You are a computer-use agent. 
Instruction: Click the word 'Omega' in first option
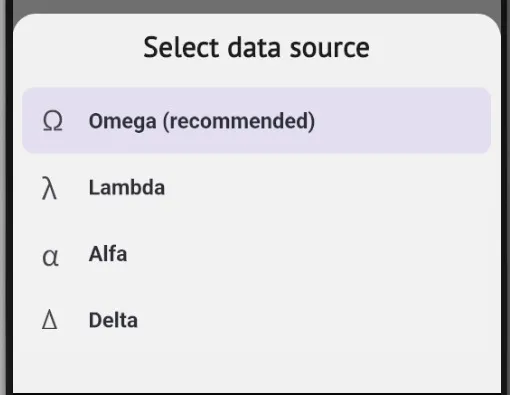(x=122, y=121)
